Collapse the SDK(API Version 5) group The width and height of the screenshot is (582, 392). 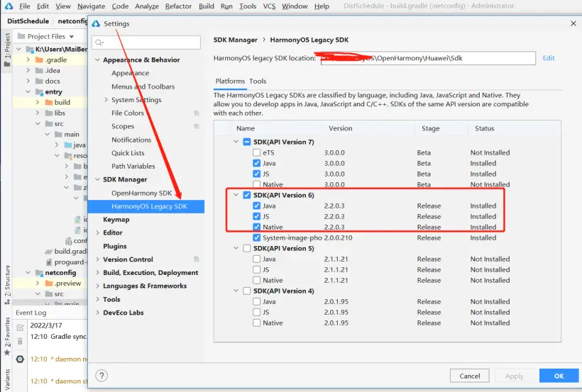[236, 248]
